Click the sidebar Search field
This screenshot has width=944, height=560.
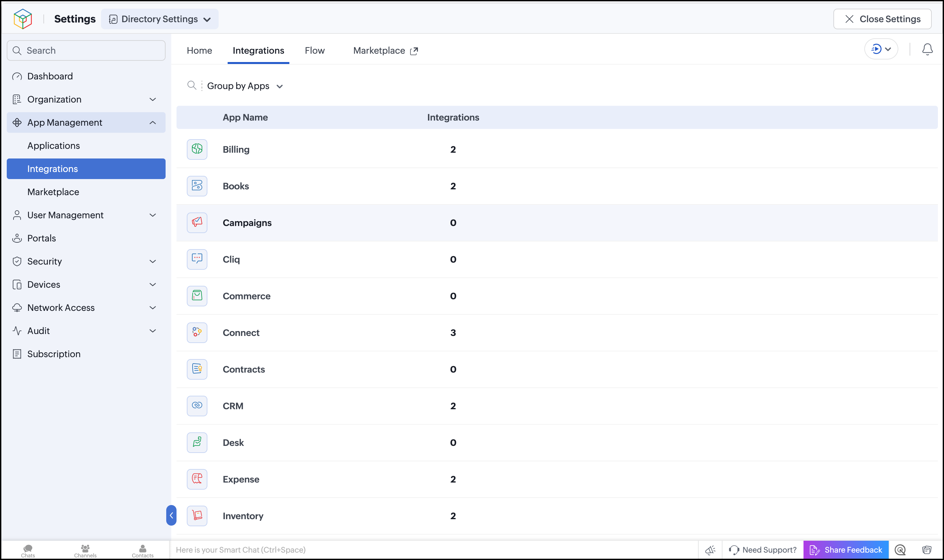point(86,50)
